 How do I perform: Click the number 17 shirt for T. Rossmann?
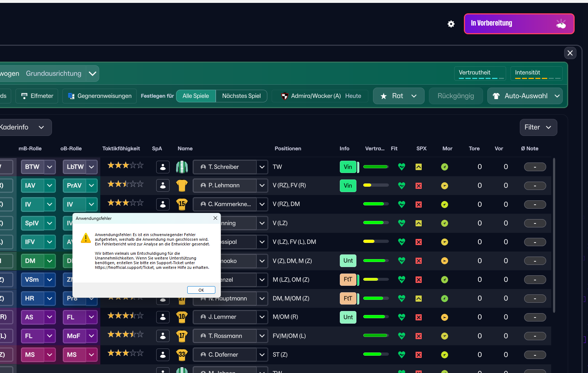click(182, 336)
